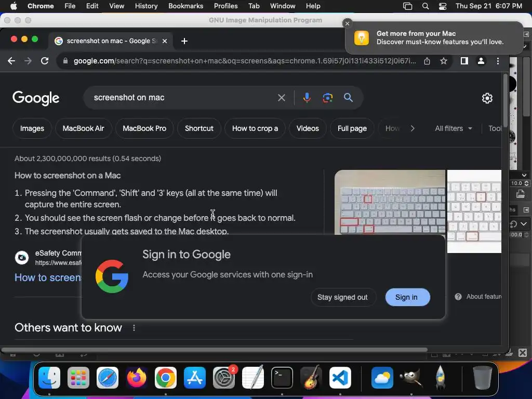Expand the All filters dropdown
532x399 pixels.
click(454, 128)
